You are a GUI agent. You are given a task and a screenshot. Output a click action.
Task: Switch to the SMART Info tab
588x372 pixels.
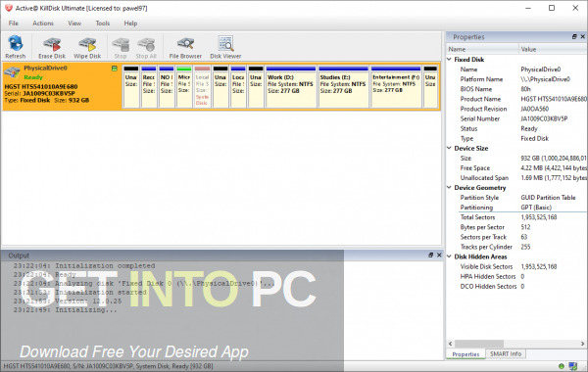(506, 353)
